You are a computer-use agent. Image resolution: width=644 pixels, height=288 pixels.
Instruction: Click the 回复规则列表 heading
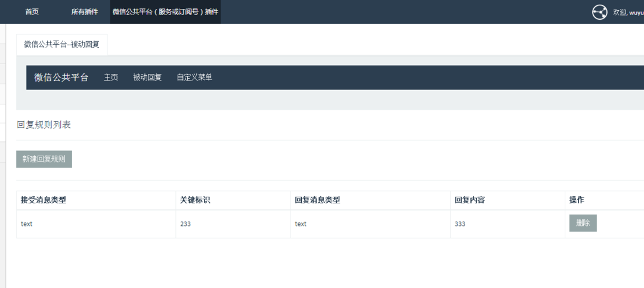coord(44,125)
